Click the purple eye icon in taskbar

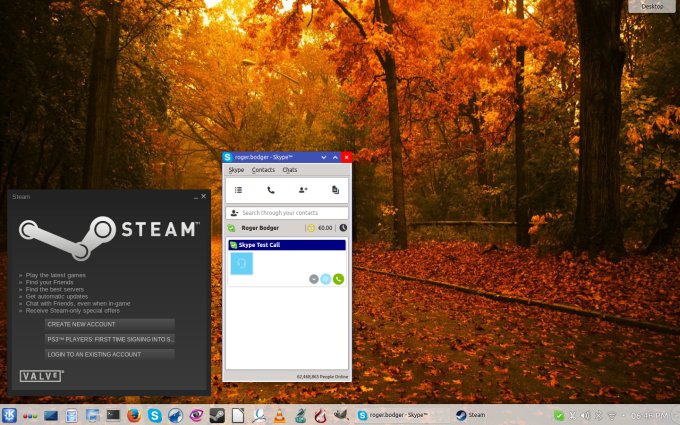pyautogui.click(x=196, y=415)
